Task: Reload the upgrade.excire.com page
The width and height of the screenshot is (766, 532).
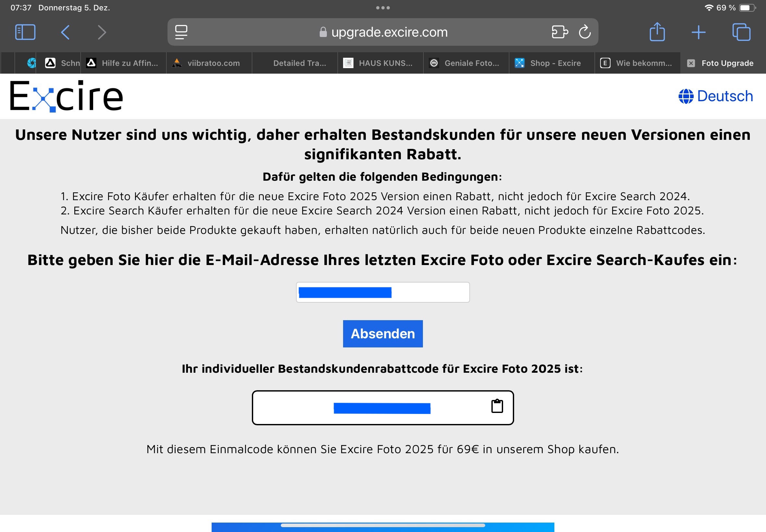Action: [585, 32]
